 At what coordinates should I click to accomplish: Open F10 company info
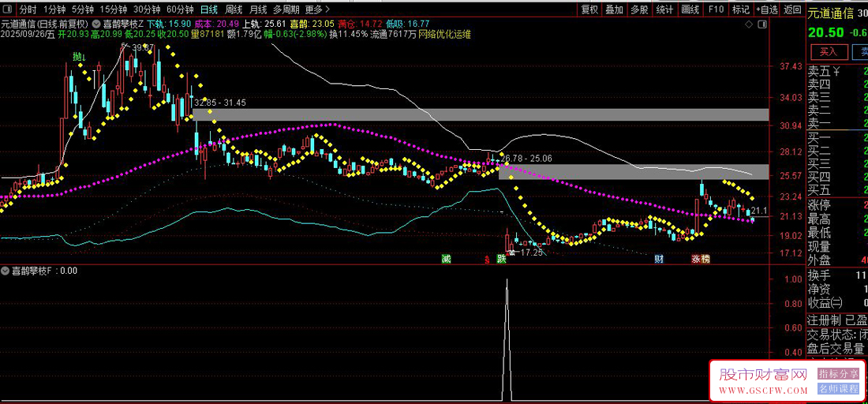[x=716, y=9]
